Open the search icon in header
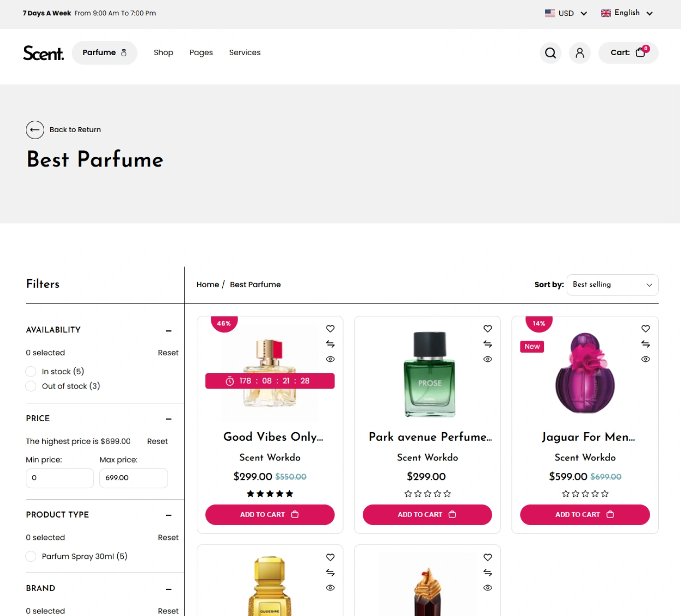 [x=550, y=53]
